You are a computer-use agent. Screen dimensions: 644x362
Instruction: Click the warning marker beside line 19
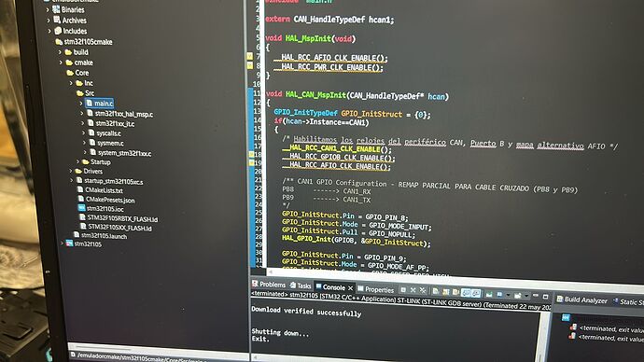[252, 163]
